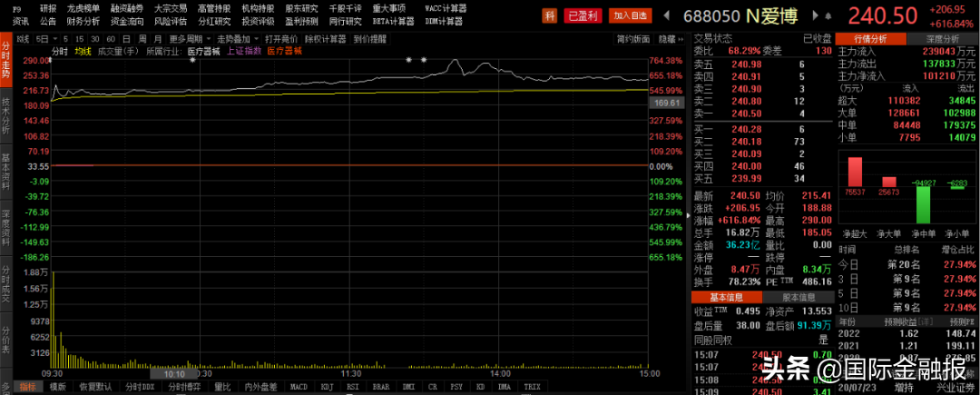Switch to 简约版面 layout
This screenshot has width=980, height=395.
tap(633, 39)
